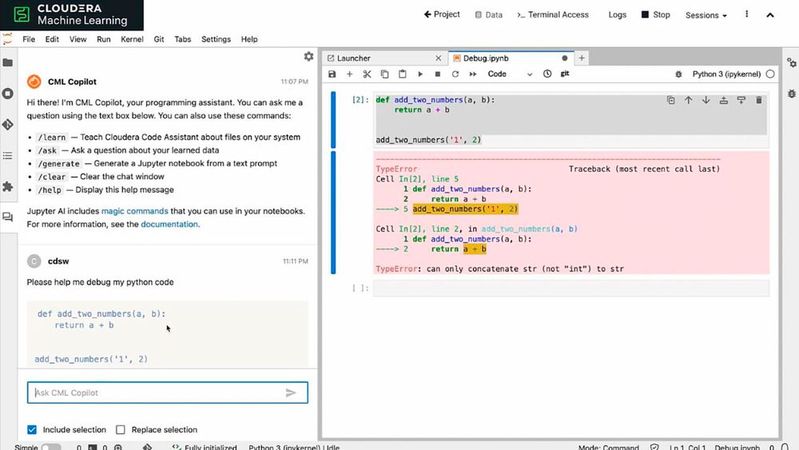Open table of contents sidebar icon
Viewport: 799px width, 450px height.
[x=8, y=155]
